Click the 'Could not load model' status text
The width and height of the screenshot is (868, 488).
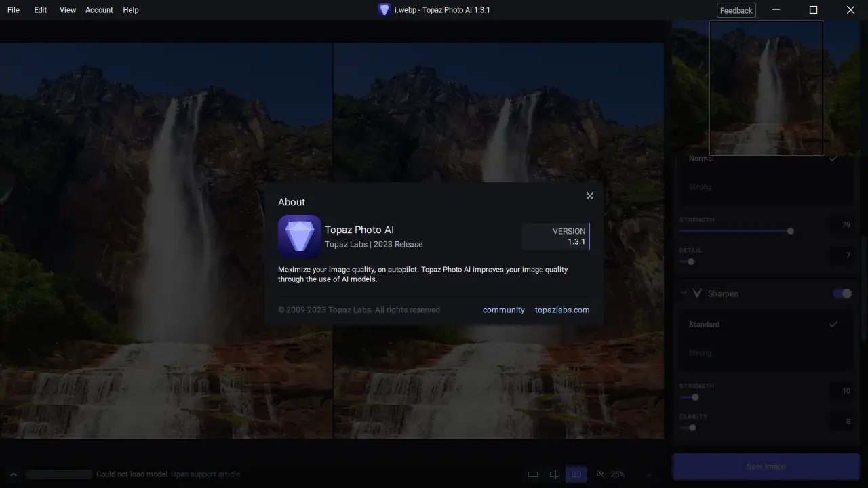[x=132, y=474]
